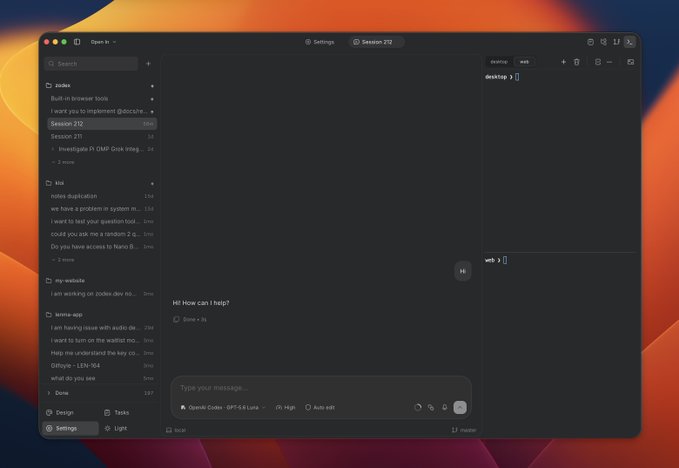Open "Help me understand the key co..." session
This screenshot has height=468, width=679.
tap(102, 353)
